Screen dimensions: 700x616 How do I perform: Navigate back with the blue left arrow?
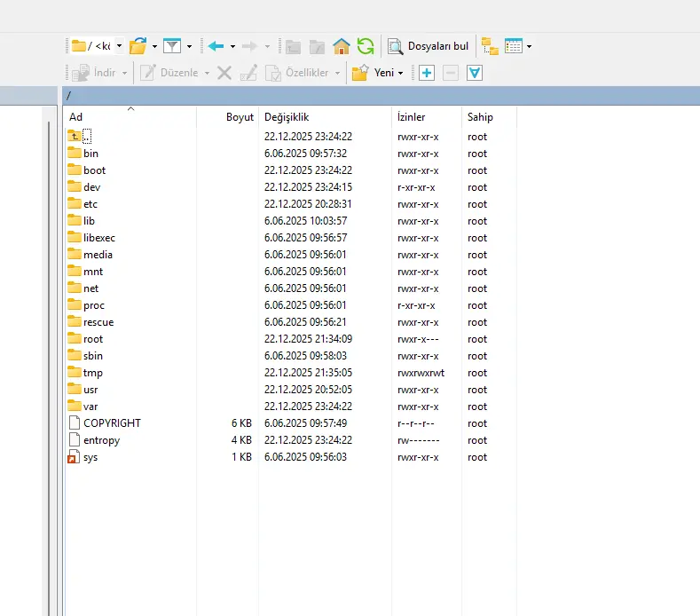point(216,46)
